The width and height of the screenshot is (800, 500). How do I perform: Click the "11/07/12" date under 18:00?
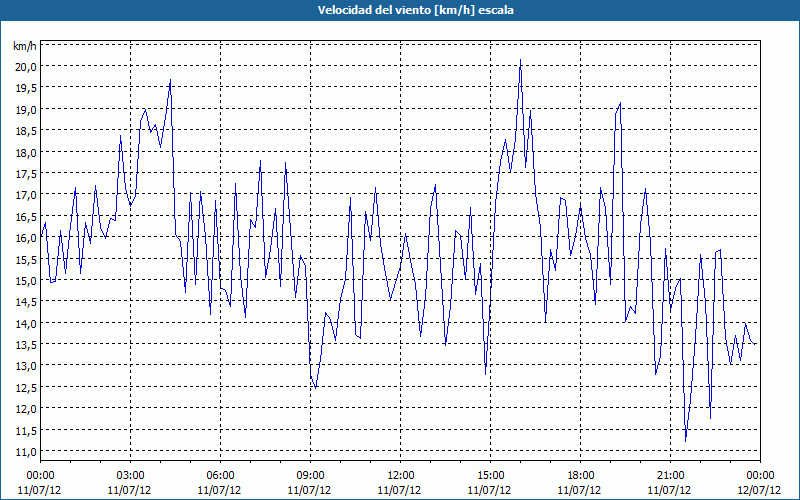(x=579, y=490)
